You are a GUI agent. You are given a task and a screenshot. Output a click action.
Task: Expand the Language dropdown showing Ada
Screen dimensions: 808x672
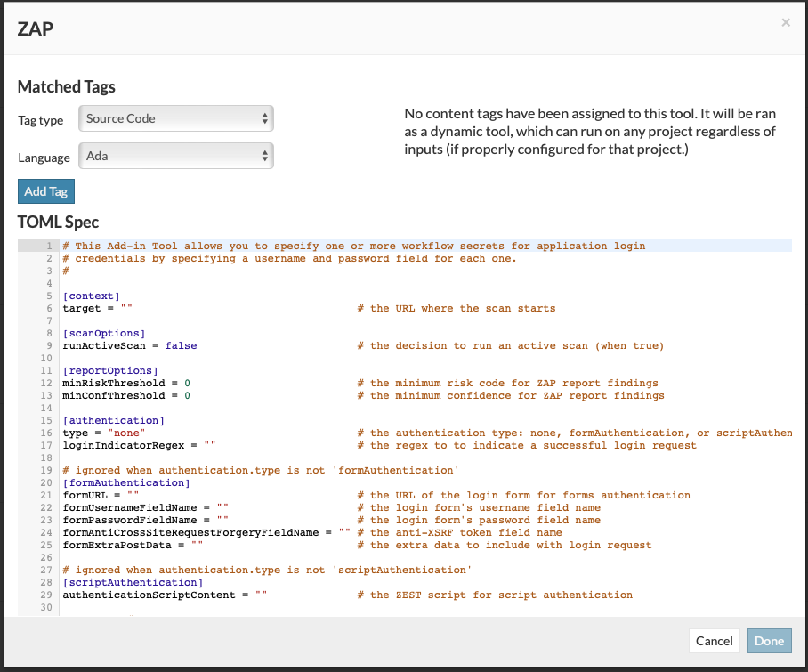[176, 156]
